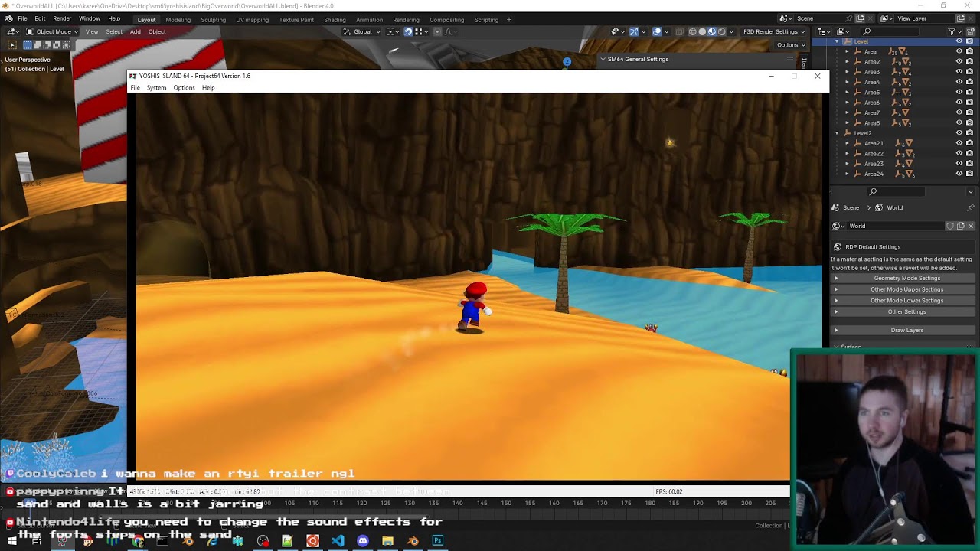Viewport: 980px width, 551px height.
Task: Click fake user shield icon for World
Action: click(x=950, y=226)
